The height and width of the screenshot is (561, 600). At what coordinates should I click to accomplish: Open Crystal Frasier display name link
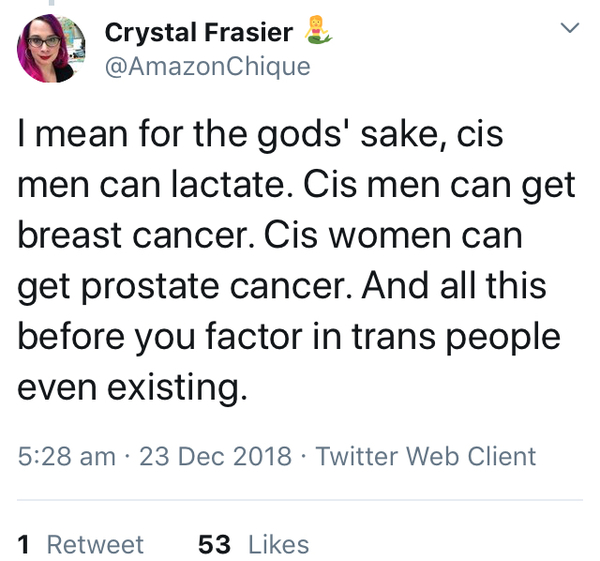point(199,33)
